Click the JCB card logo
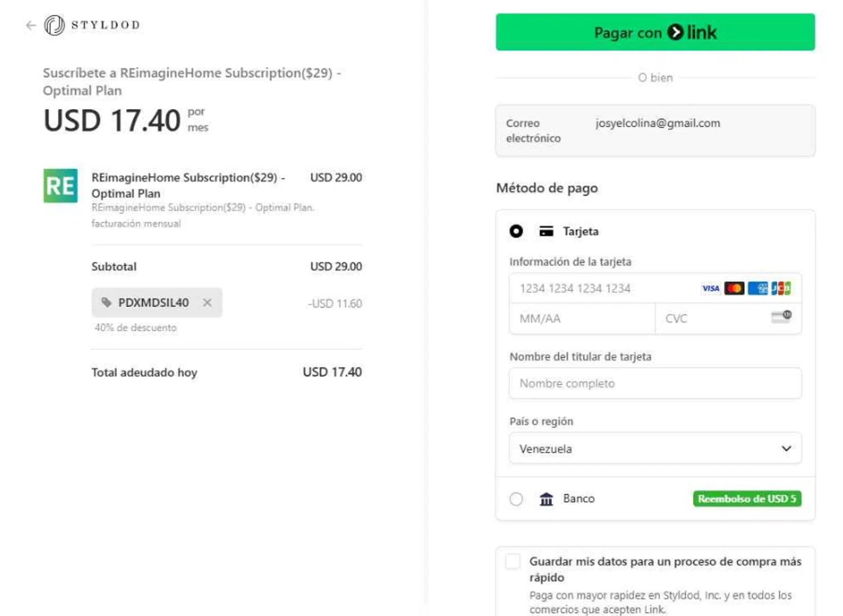This screenshot has height=616, width=843. 781,288
